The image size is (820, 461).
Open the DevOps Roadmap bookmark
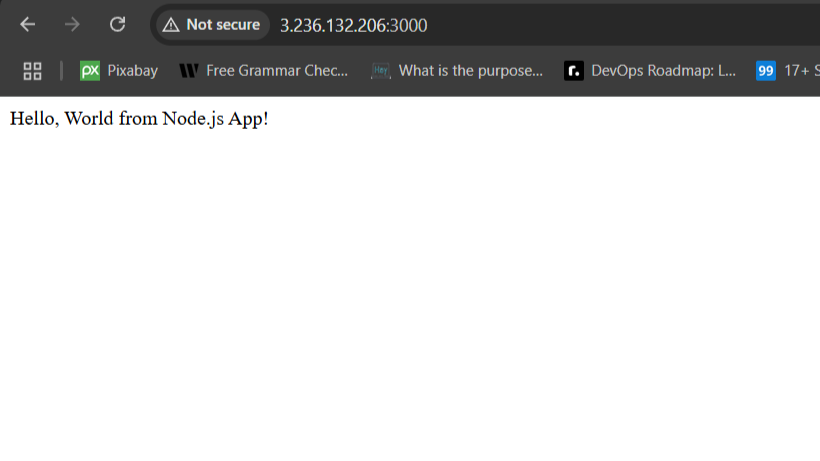650,71
